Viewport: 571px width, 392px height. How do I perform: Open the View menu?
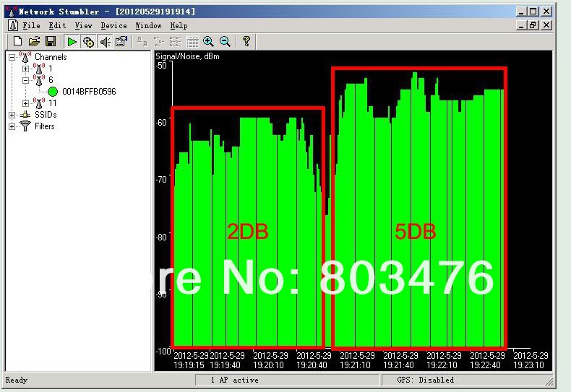(83, 25)
